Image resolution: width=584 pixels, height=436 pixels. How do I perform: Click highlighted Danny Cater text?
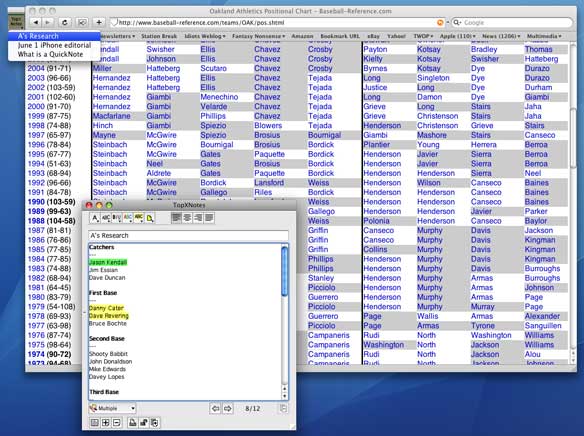[x=107, y=308]
